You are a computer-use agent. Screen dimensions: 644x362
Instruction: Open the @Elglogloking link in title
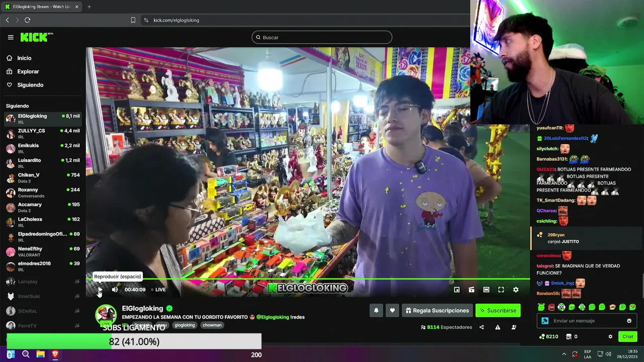coord(273,317)
